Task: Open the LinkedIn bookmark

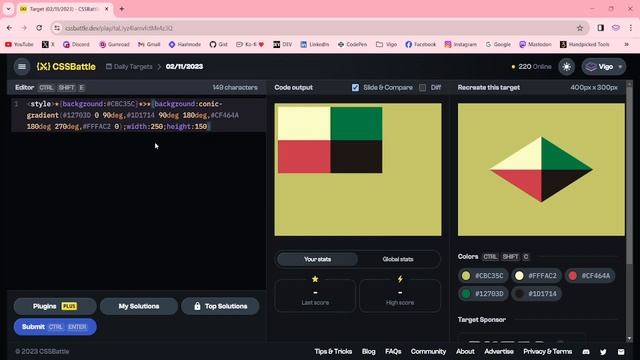Action: coord(315,44)
